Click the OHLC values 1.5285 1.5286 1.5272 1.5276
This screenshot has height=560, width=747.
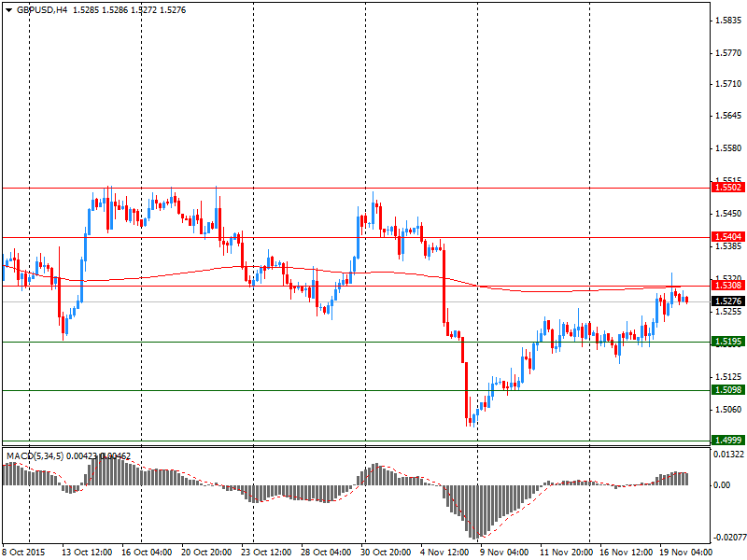(129, 10)
